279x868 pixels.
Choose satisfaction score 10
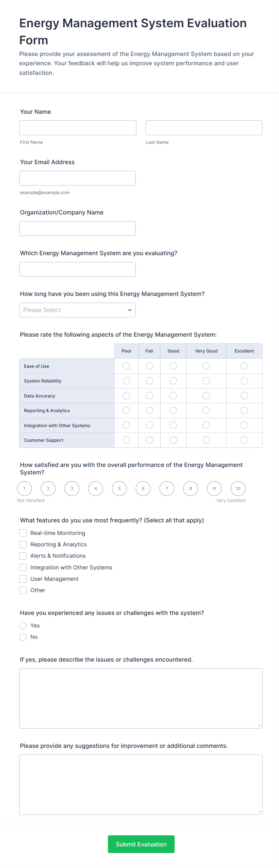click(238, 489)
